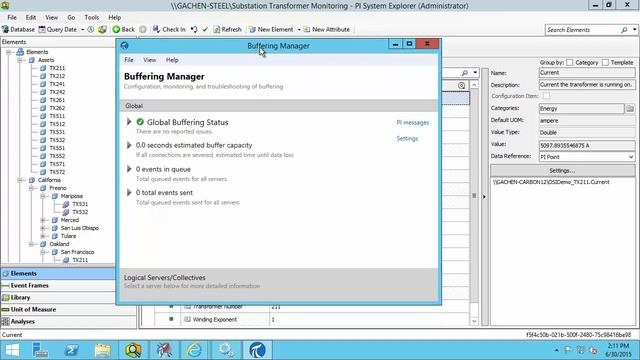The width and height of the screenshot is (640, 360).
Task: Click the Categories browse icon
Action: tap(630, 109)
